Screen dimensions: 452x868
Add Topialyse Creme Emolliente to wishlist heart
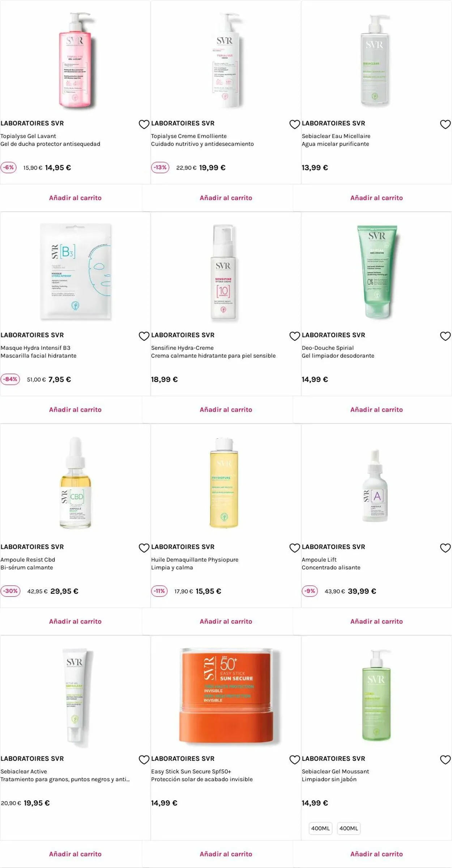tap(295, 124)
